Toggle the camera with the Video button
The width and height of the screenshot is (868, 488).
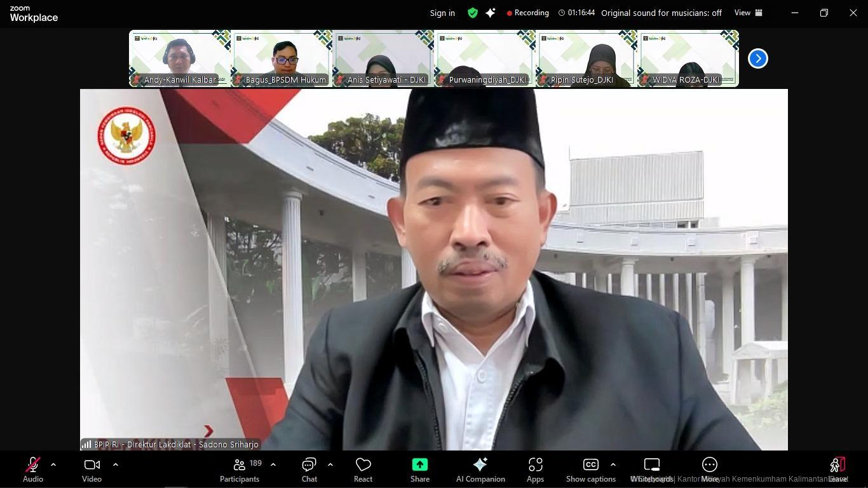[x=92, y=470]
